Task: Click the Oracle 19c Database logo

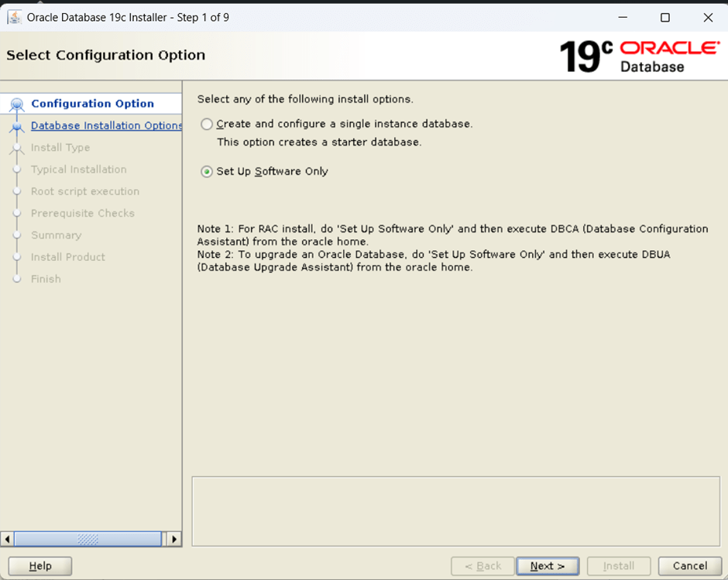Action: 639,56
